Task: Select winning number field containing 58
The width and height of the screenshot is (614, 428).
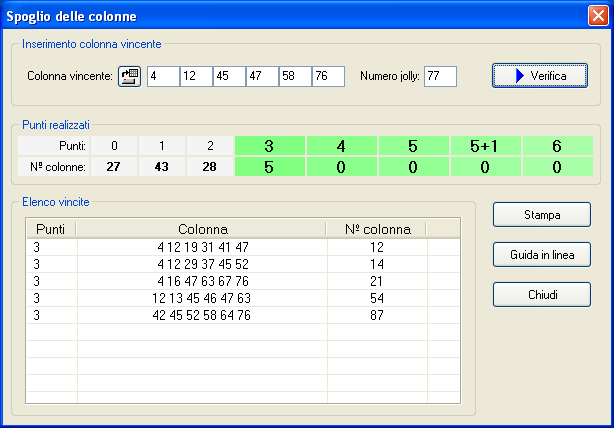Action: (x=295, y=76)
